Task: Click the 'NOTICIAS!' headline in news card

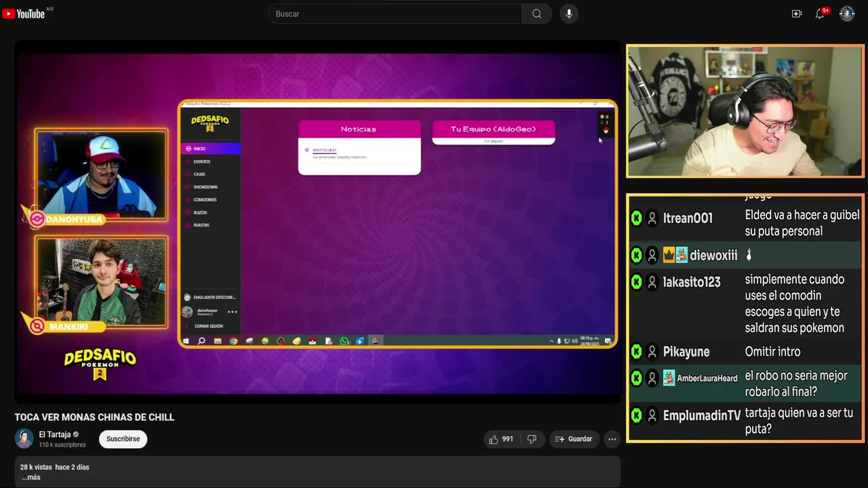Action: 324,150
